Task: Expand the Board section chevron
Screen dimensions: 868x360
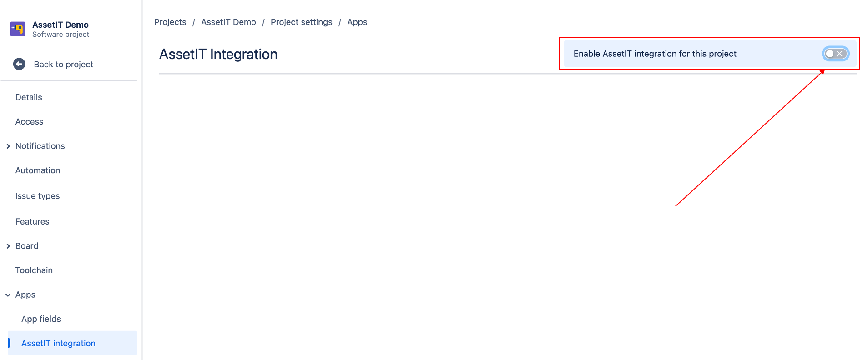Action: pyautogui.click(x=8, y=246)
